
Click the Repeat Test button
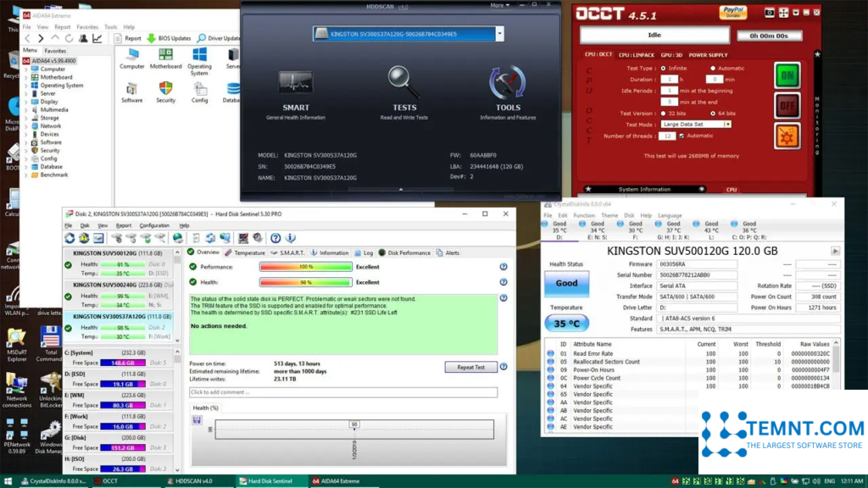click(470, 368)
